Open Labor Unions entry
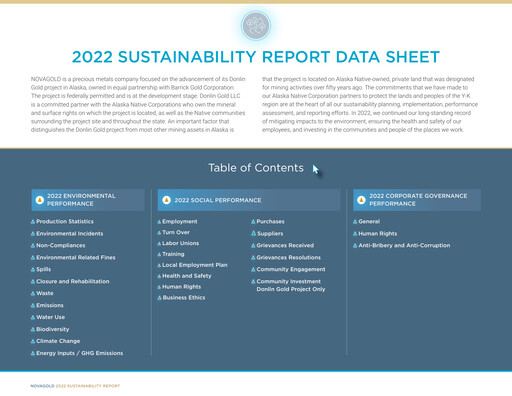The width and height of the screenshot is (512, 396). (x=181, y=243)
